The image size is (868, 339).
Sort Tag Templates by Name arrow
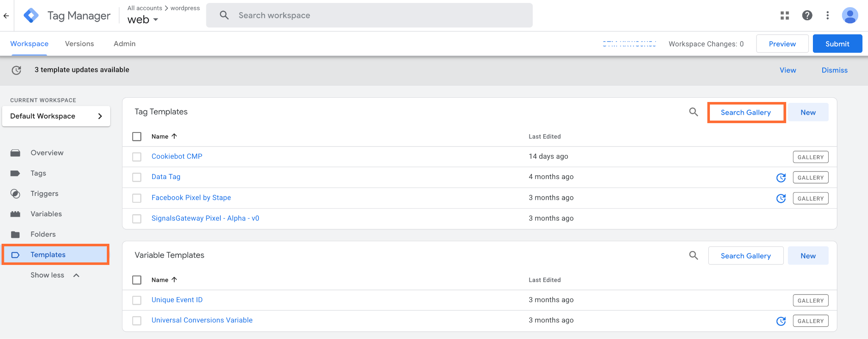pyautogui.click(x=174, y=136)
